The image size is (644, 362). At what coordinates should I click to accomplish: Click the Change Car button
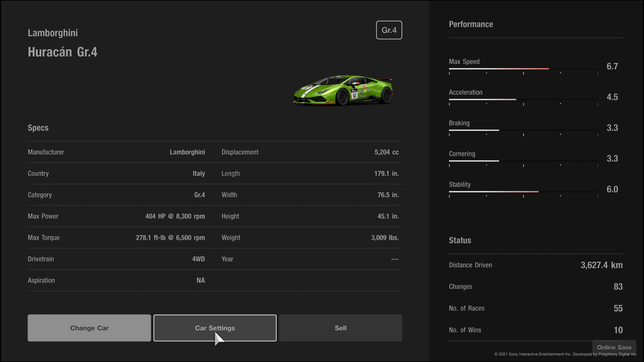[x=89, y=328]
